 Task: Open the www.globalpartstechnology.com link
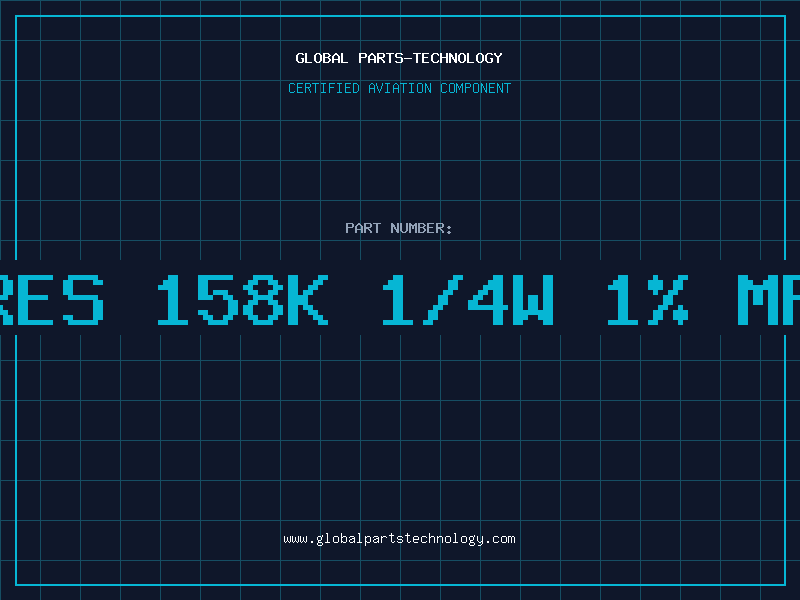[x=399, y=539]
